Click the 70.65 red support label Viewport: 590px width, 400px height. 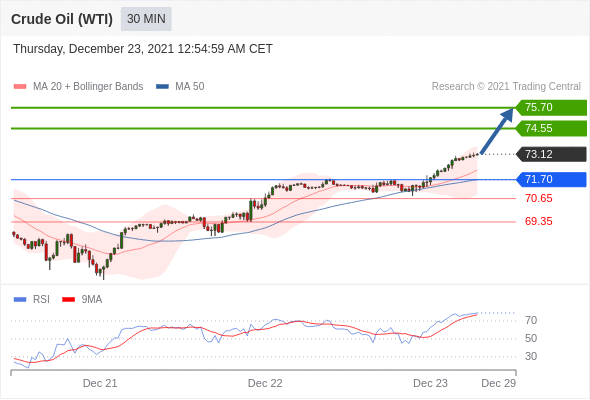538,198
